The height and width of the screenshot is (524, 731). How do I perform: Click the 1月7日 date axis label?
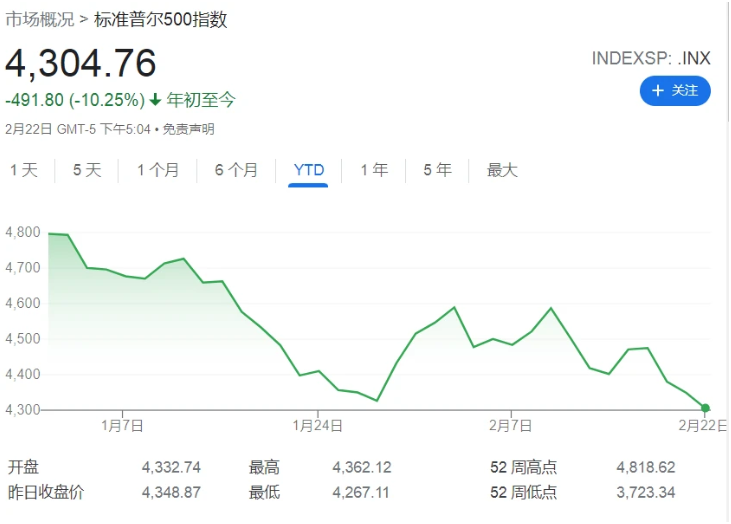pyautogui.click(x=122, y=426)
